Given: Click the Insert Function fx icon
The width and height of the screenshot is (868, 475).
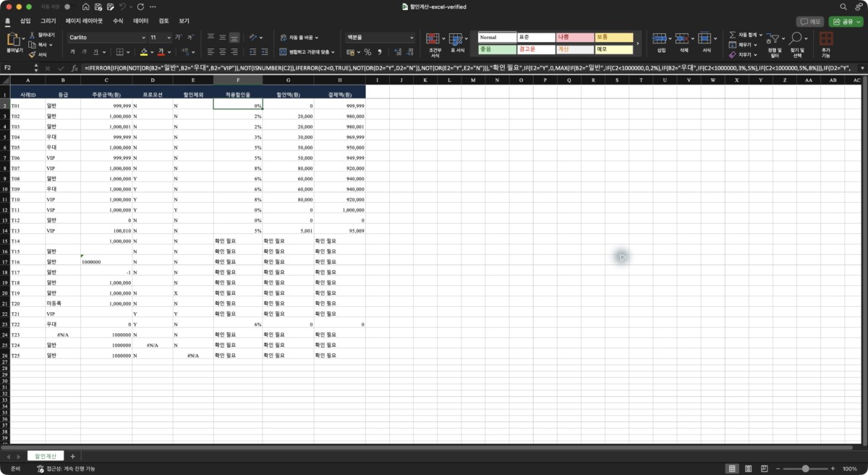Looking at the screenshot, I should pos(75,68).
